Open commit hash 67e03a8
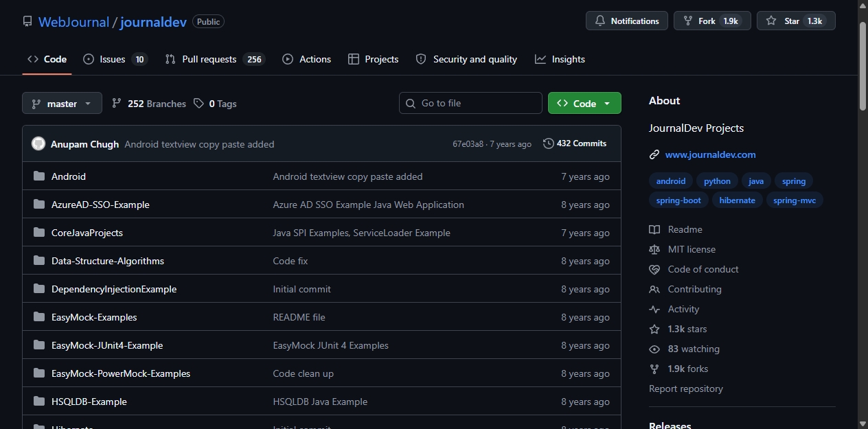 468,144
